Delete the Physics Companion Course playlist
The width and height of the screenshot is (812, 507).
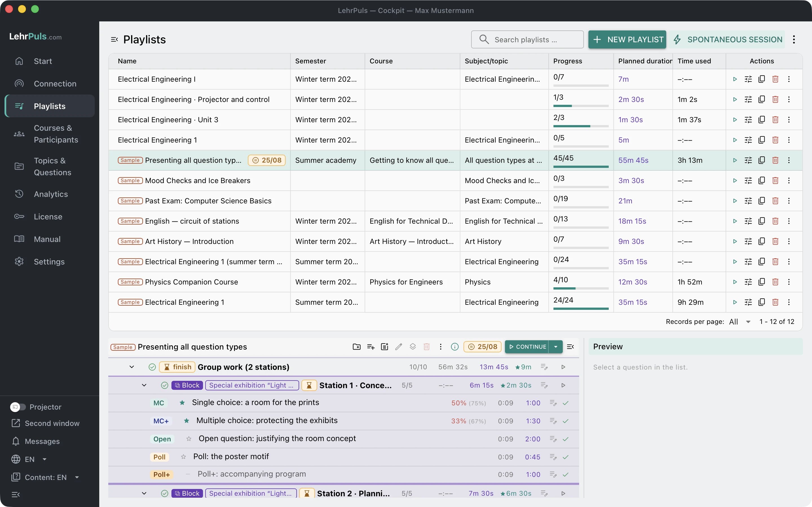[x=775, y=282]
